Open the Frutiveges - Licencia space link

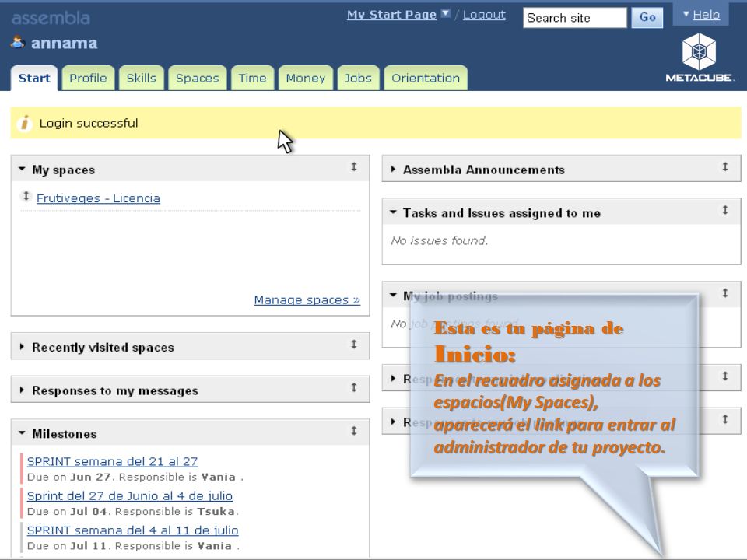pyautogui.click(x=98, y=198)
